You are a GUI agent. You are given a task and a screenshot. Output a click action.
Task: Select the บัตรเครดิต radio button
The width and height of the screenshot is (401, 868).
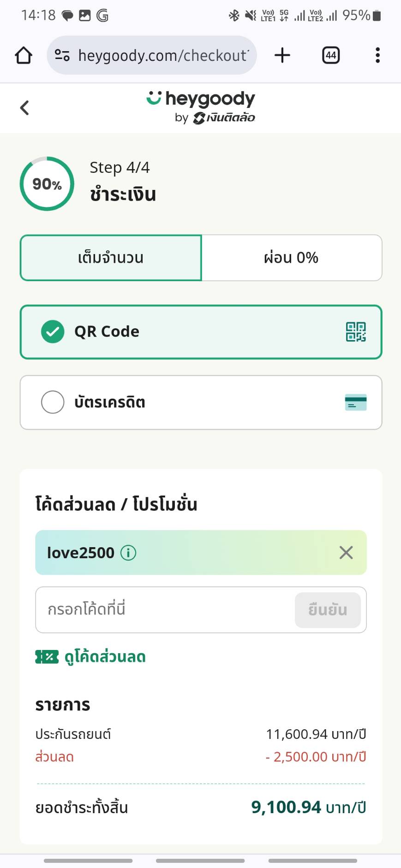pyautogui.click(x=53, y=402)
